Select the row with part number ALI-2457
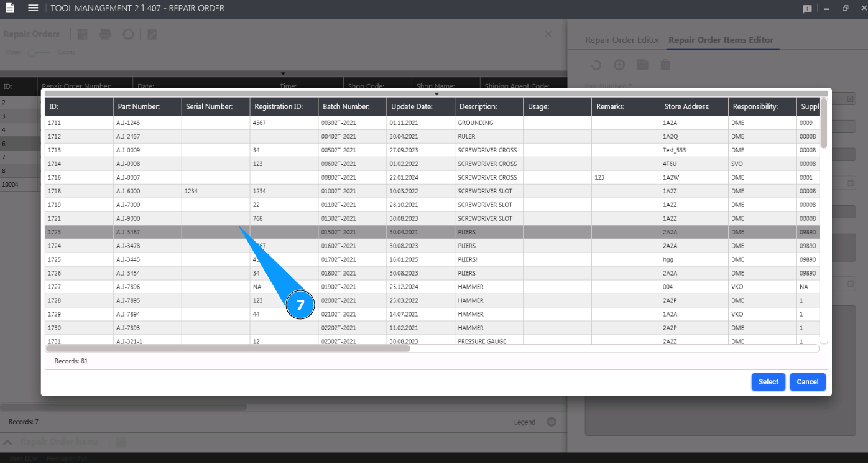868x464 pixels. click(x=432, y=137)
